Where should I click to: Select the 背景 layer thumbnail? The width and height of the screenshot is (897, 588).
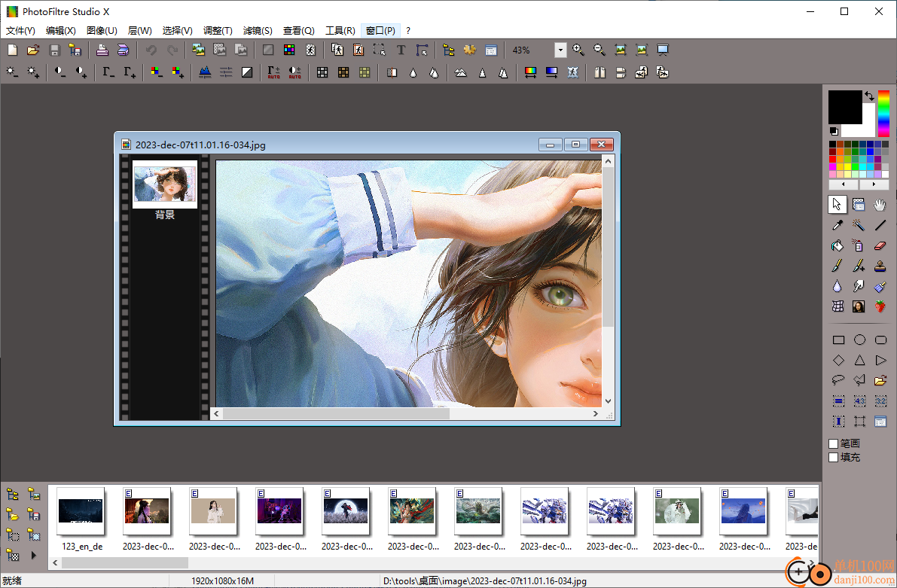165,184
